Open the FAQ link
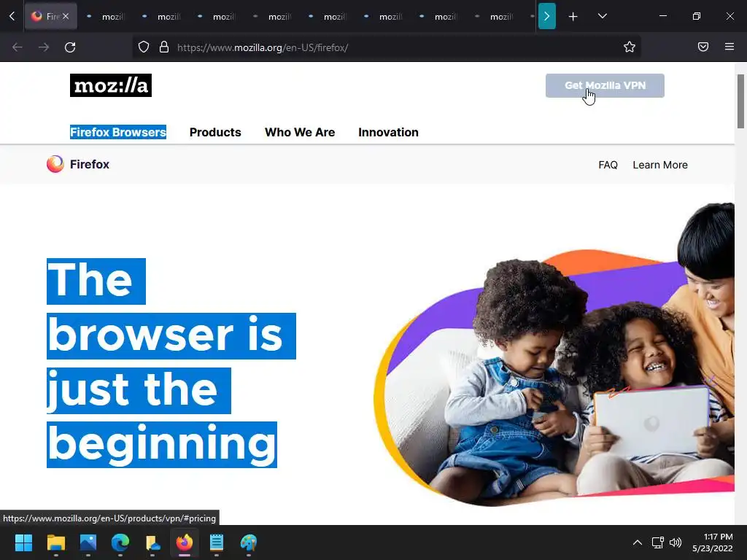 tap(608, 165)
